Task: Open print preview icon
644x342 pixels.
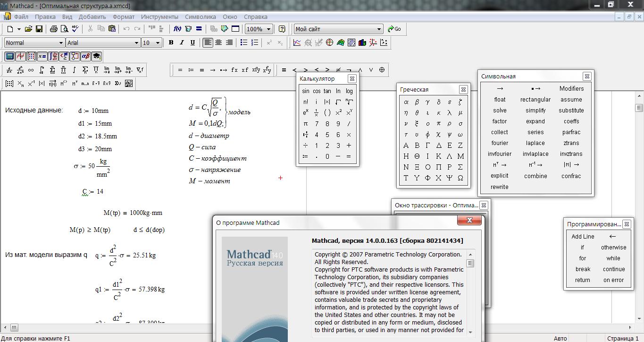Action: pyautogui.click(x=64, y=29)
